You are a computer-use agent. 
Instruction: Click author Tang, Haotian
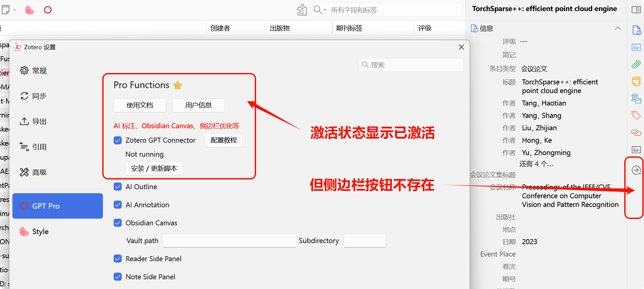[544, 103]
